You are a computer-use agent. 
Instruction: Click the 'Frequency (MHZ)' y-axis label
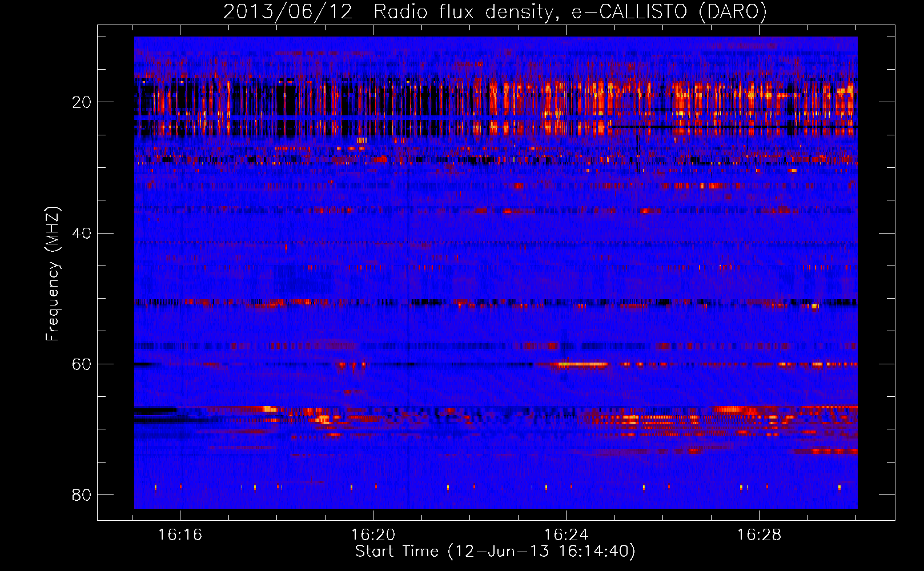point(53,274)
